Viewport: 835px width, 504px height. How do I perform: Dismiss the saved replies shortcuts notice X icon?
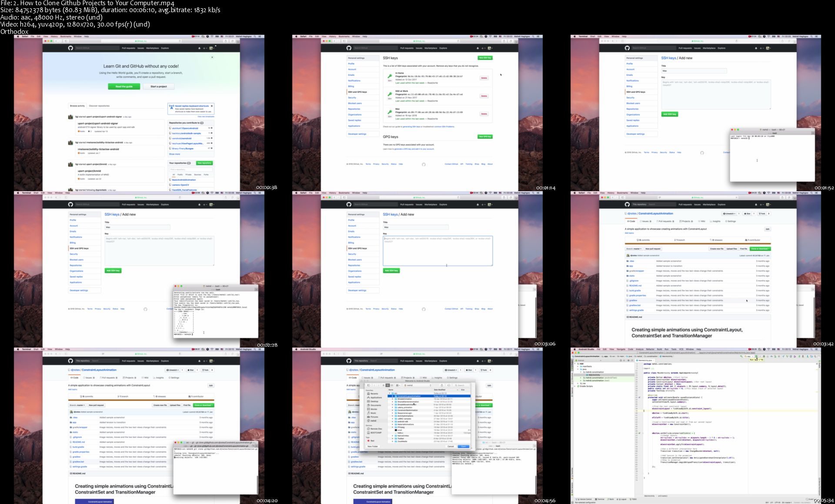[212, 106]
